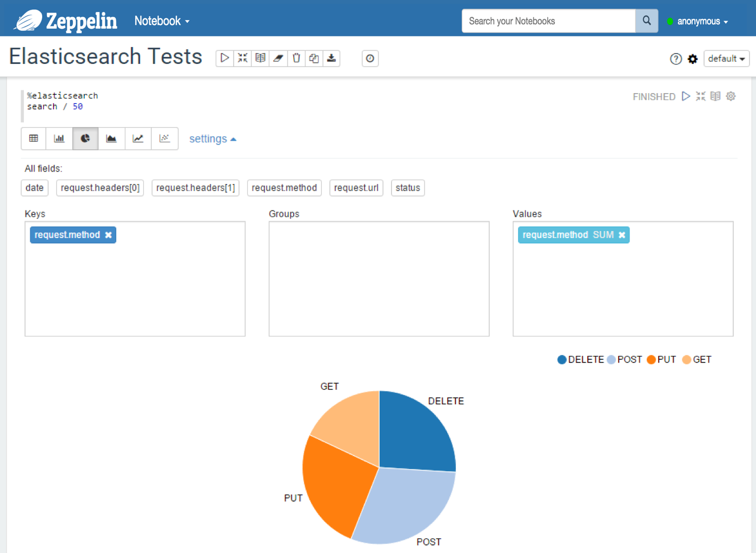Run the elasticsearch paragraph
Image resolution: width=756 pixels, height=553 pixels.
tap(686, 96)
